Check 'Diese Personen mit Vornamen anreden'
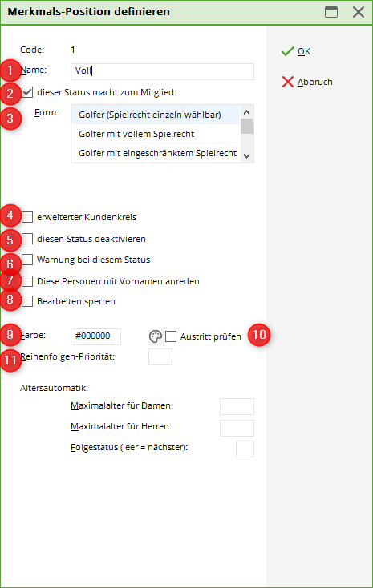Viewport: 373px width, 588px height. tap(27, 281)
